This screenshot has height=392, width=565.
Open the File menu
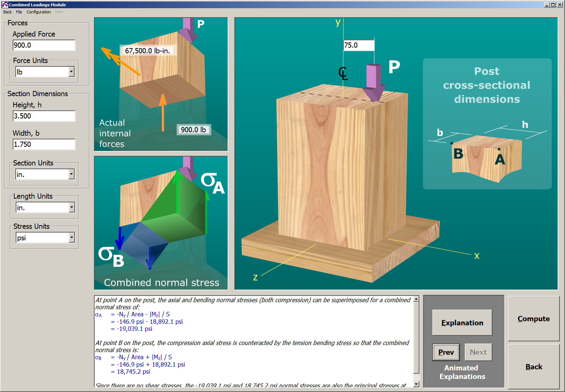click(19, 12)
